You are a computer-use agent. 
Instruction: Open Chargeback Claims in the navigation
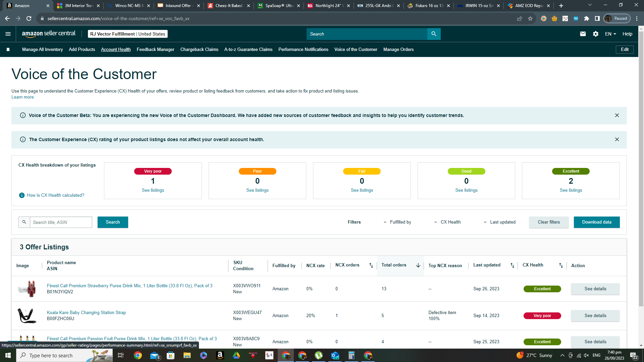[199, 50]
